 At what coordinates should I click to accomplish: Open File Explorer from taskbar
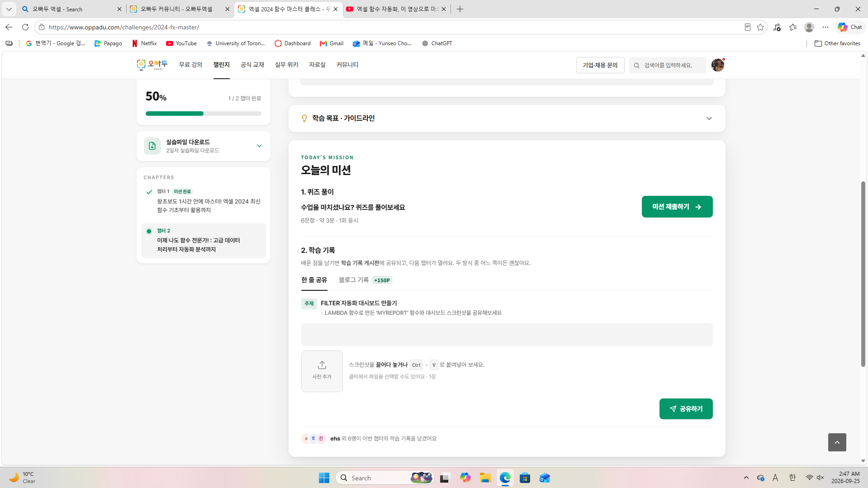[485, 478]
